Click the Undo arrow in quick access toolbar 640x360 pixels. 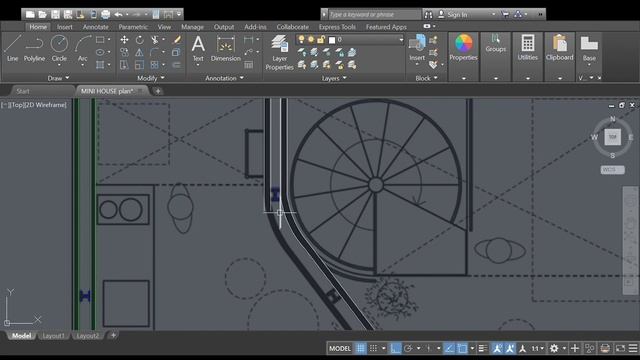pos(118,14)
